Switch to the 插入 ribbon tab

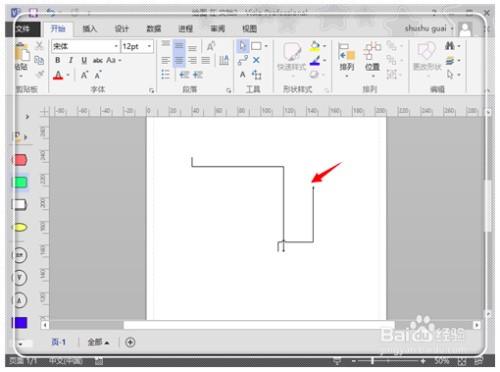(x=89, y=29)
